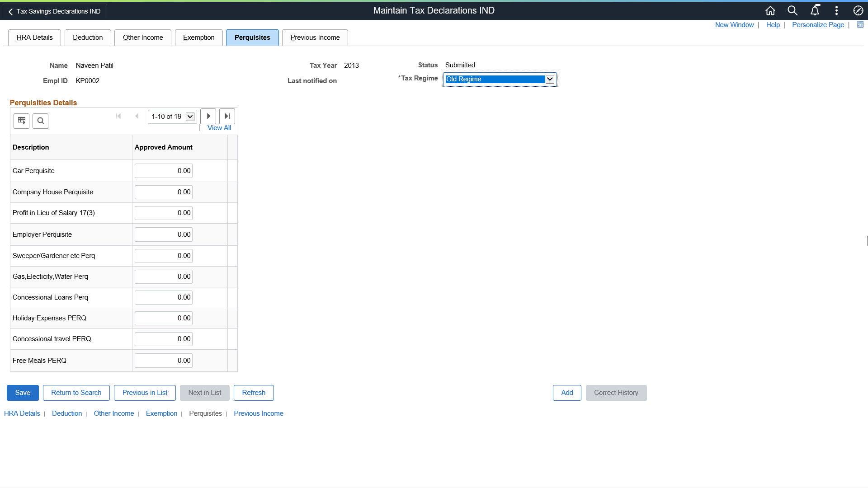The width and height of the screenshot is (868, 488).
Task: Go to the Home icon
Action: [770, 10]
